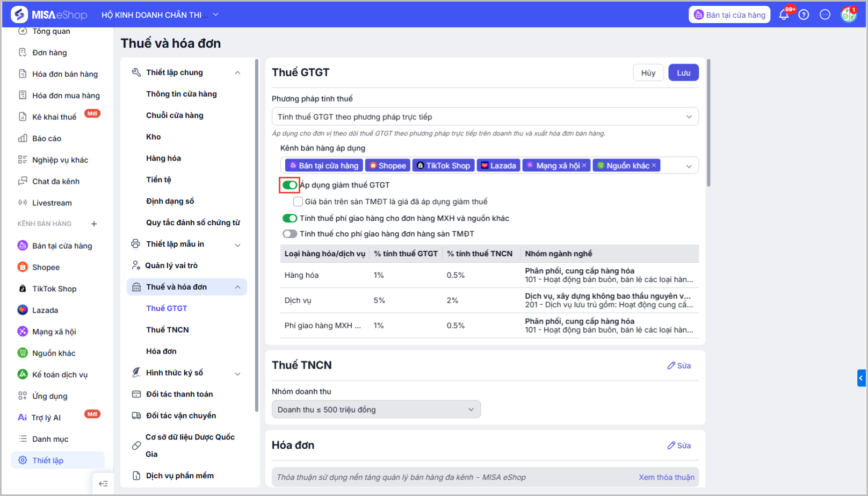
Task: Expand the Thiết lập mẫu in section
Action: pyautogui.click(x=237, y=245)
